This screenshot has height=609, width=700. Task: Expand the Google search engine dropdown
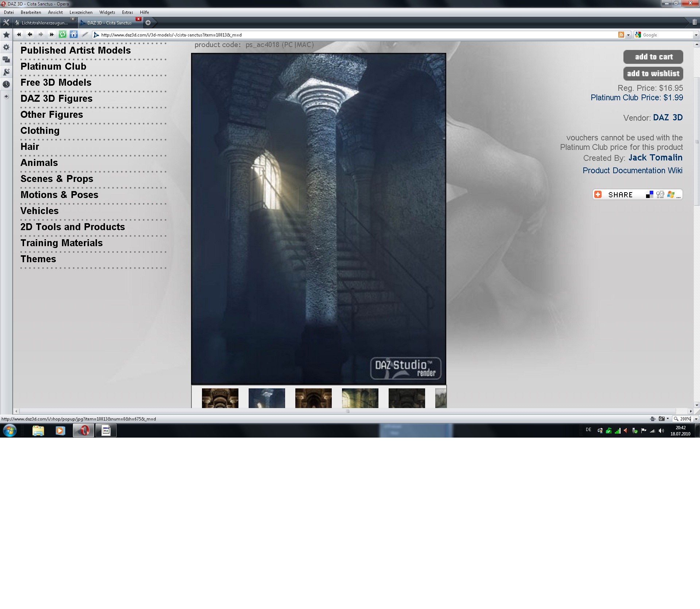click(696, 35)
